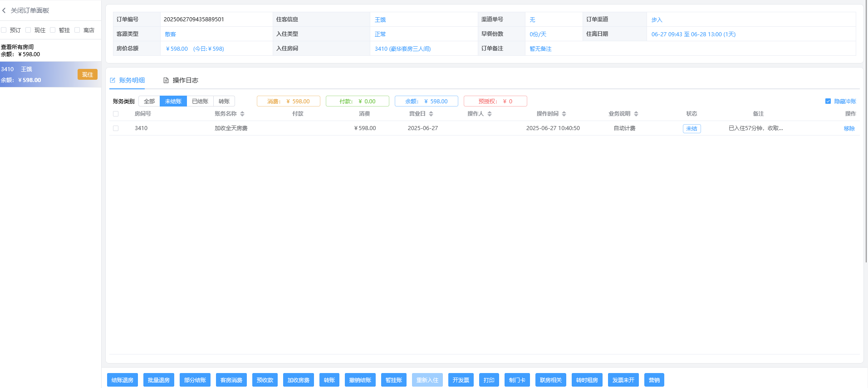The image size is (868, 388).
Task: Click 未结 status tag in row
Action: coord(691,128)
